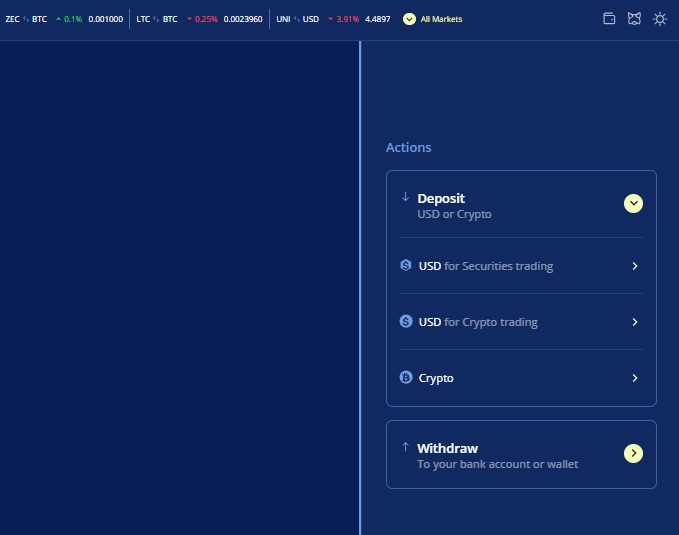Open the Withdraw action
This screenshot has height=535, width=679.
coord(521,454)
